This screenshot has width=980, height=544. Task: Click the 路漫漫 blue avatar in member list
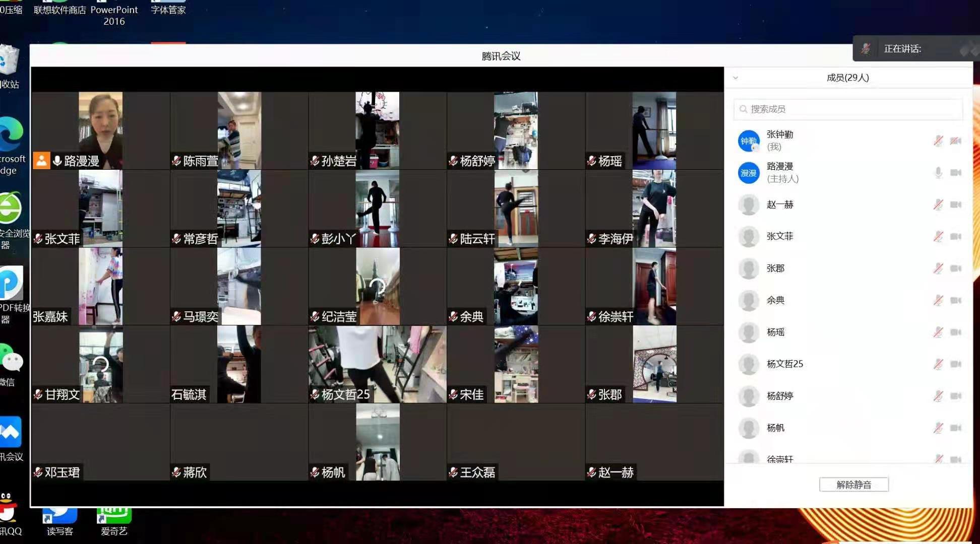pos(749,173)
